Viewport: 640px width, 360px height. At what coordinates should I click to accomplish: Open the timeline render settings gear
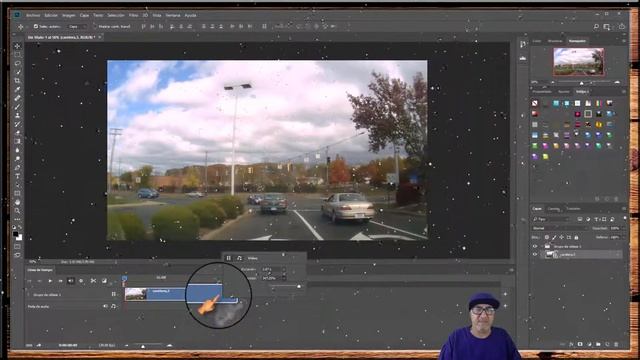pos(81,281)
